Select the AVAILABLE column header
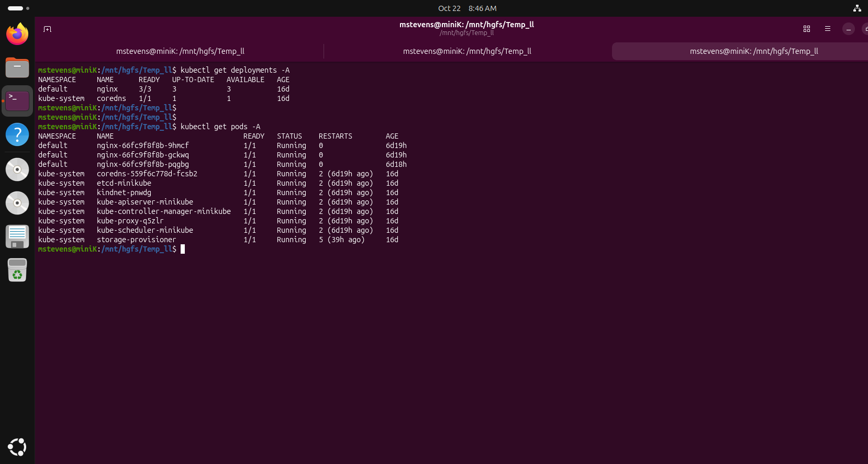The width and height of the screenshot is (868, 464). point(246,80)
